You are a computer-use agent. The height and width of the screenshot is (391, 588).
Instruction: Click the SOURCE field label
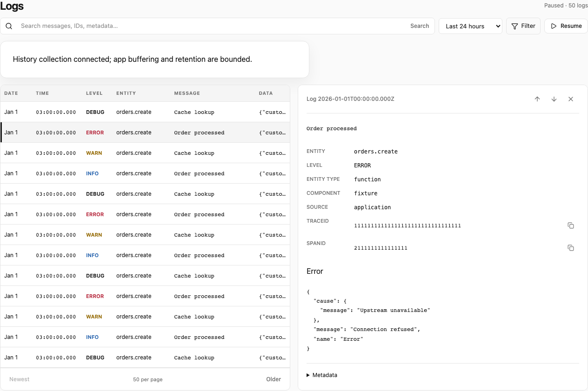tap(317, 207)
